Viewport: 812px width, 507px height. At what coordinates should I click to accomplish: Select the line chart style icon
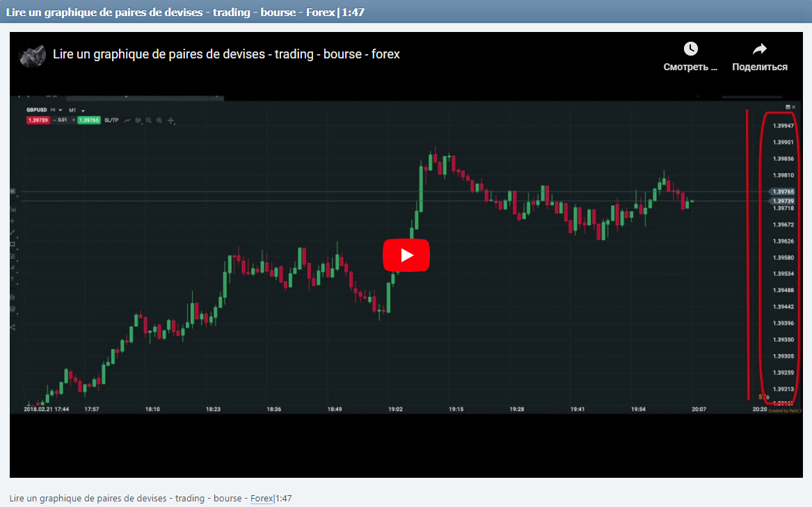[127, 119]
